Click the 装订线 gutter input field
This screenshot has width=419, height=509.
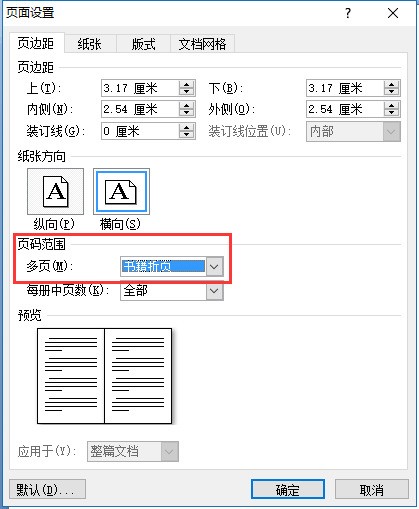tap(140, 131)
